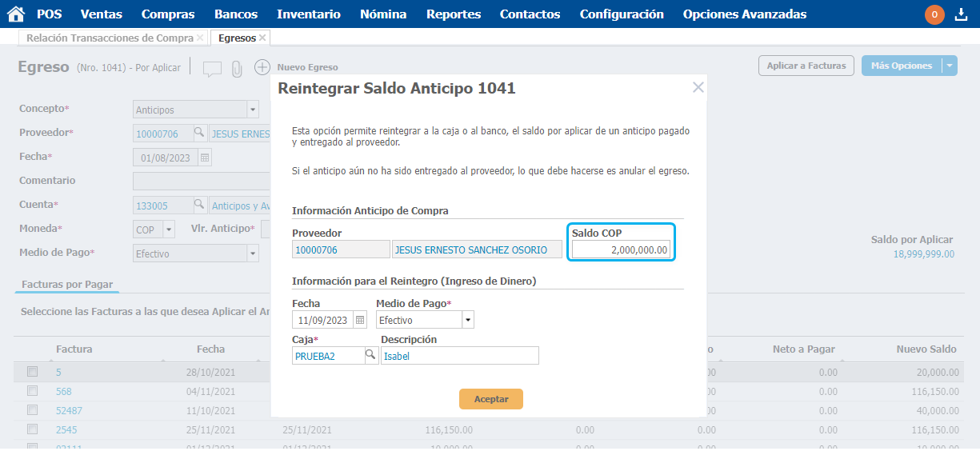Click the Aceptar button

coord(490,398)
